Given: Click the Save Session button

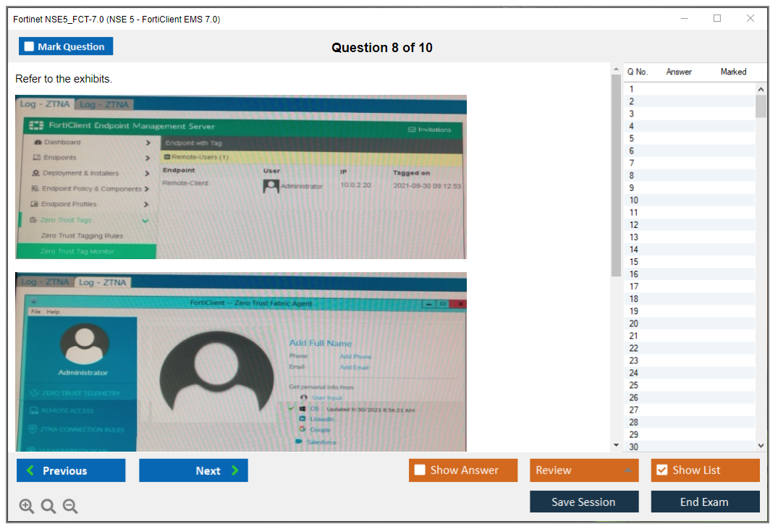Looking at the screenshot, I should pos(583,502).
